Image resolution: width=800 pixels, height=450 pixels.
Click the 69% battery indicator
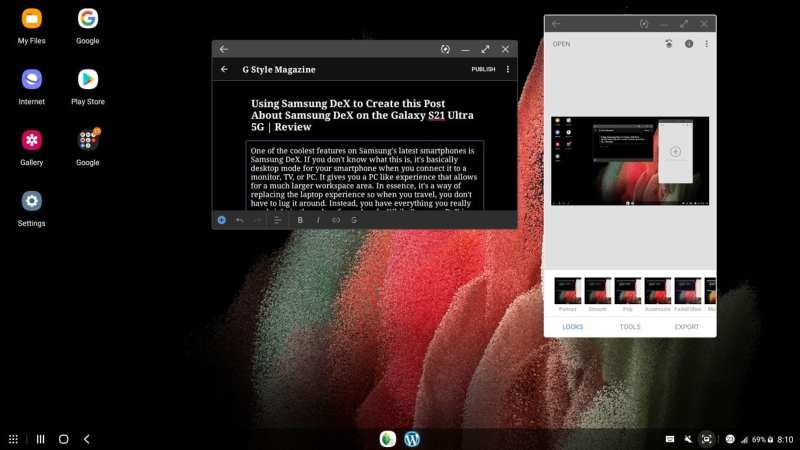(x=762, y=439)
